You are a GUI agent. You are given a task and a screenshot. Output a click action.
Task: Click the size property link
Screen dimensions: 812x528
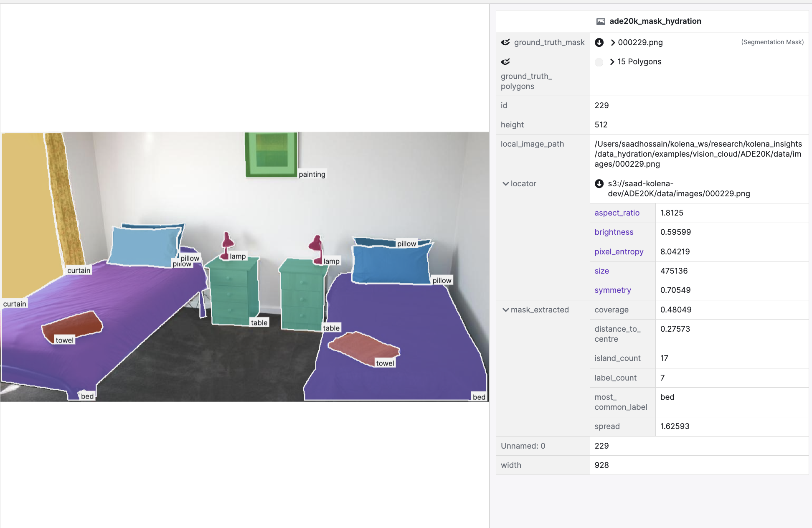click(x=601, y=271)
